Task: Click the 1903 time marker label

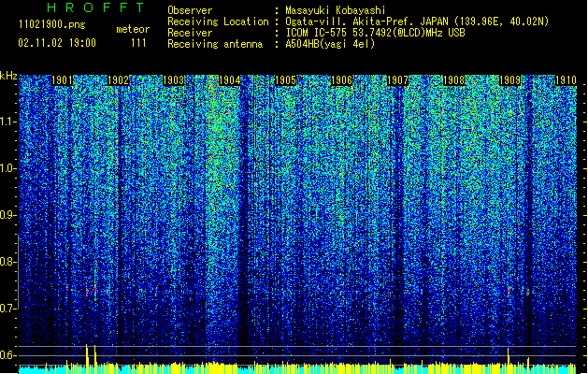Action: click(x=174, y=80)
